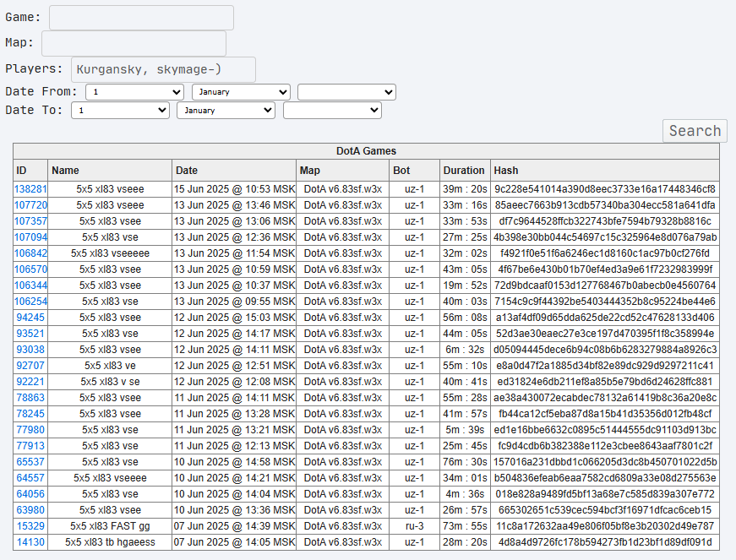Click the DotA Games table title

pos(366,151)
